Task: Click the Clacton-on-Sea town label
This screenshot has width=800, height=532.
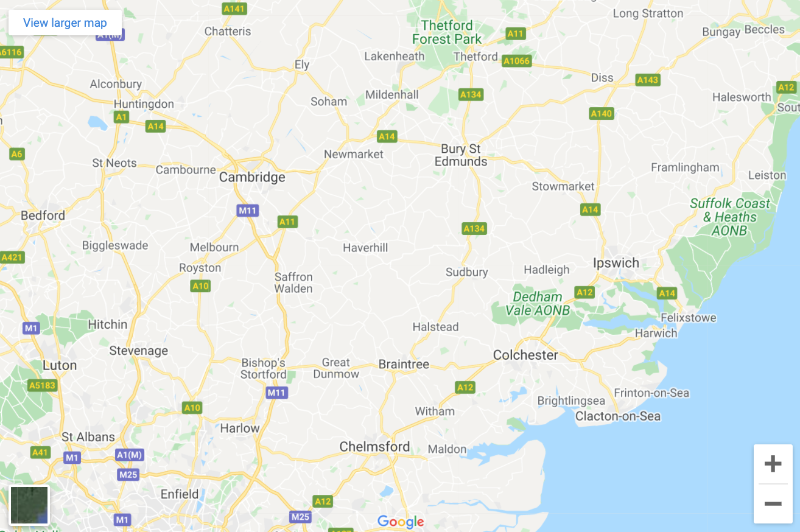Action: tap(618, 416)
